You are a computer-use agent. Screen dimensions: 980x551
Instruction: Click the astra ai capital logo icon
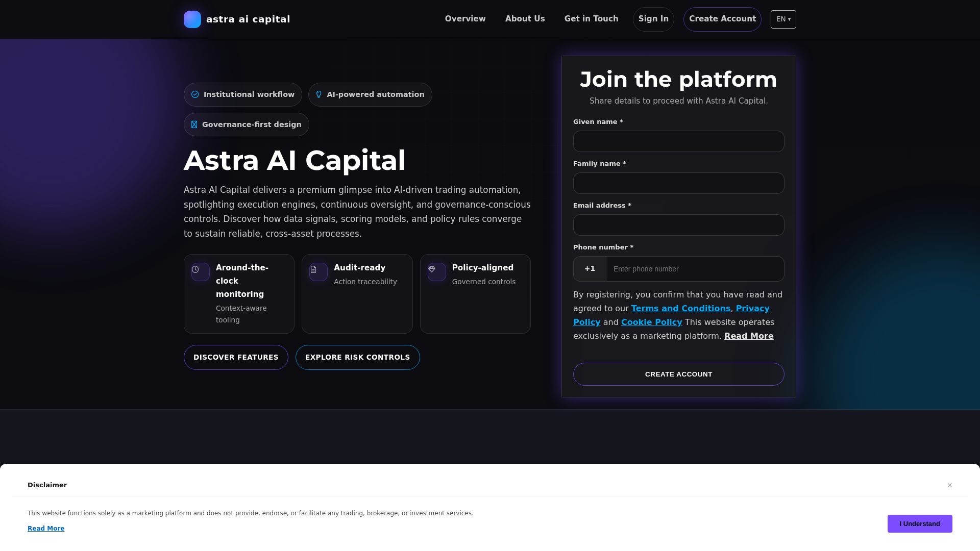pos(192,19)
